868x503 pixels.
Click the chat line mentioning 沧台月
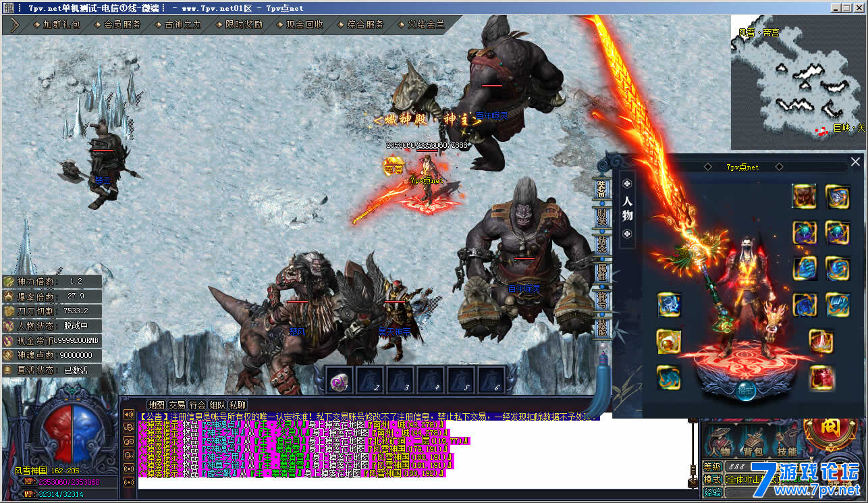click(x=303, y=441)
